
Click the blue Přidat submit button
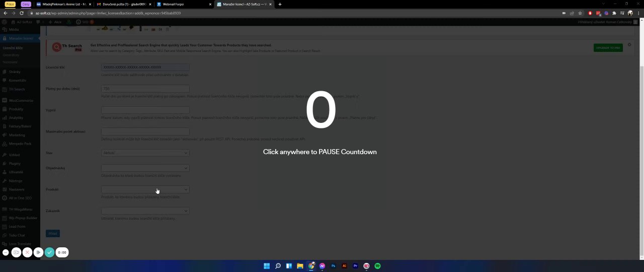pyautogui.click(x=53, y=233)
